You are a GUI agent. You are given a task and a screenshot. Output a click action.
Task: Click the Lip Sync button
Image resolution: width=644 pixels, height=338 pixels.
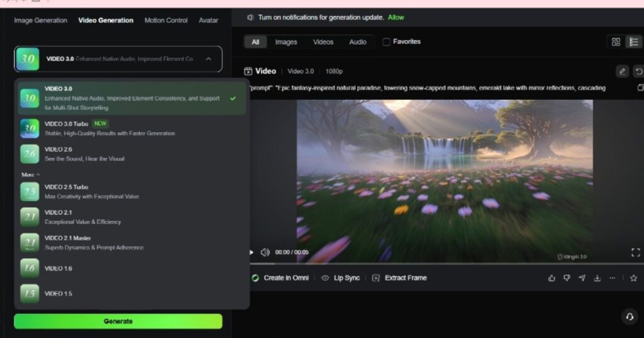[340, 278]
